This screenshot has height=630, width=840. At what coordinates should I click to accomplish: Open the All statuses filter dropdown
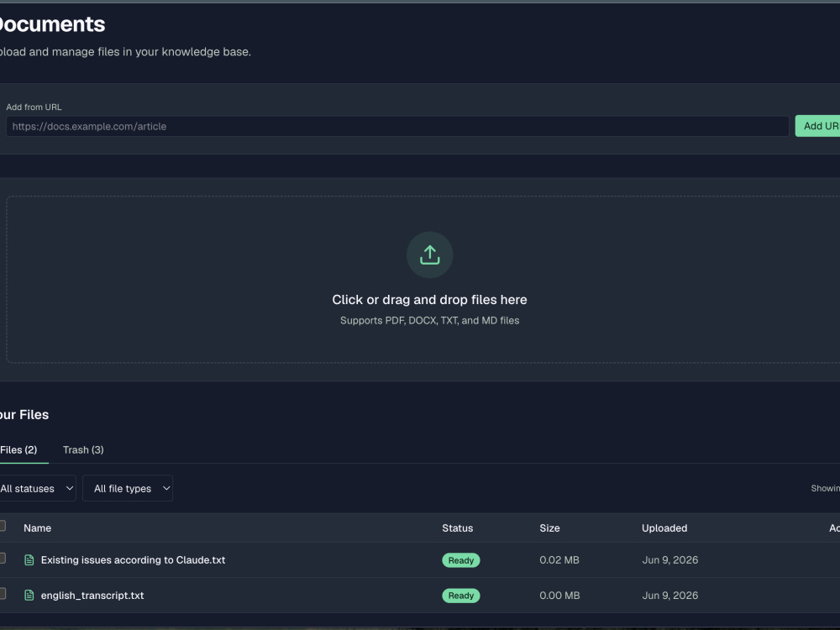click(37, 488)
